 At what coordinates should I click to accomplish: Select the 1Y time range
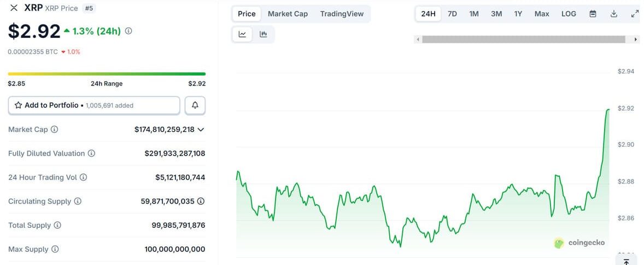click(x=518, y=14)
